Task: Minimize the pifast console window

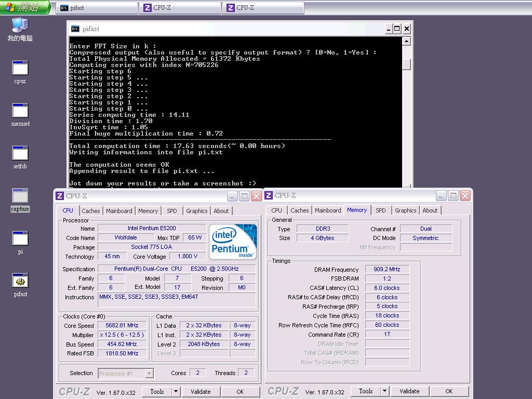Action: click(x=389, y=29)
